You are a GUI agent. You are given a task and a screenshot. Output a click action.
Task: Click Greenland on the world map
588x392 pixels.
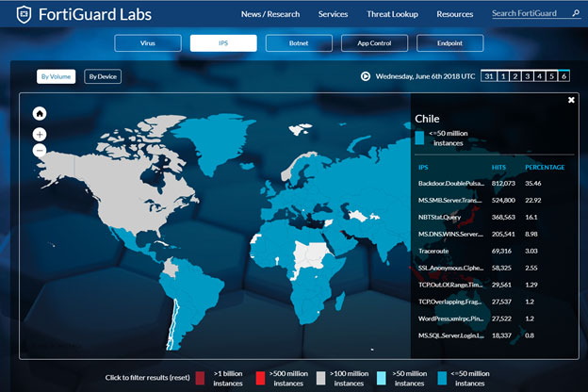tap(216, 140)
